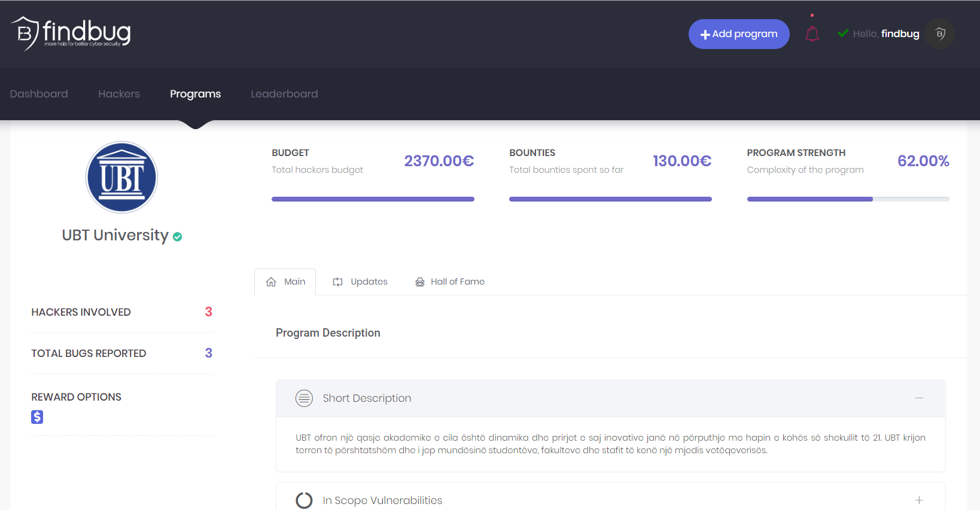Click the PROGRAM STRENGTH heading
The width and height of the screenshot is (980, 510).
[x=796, y=153]
